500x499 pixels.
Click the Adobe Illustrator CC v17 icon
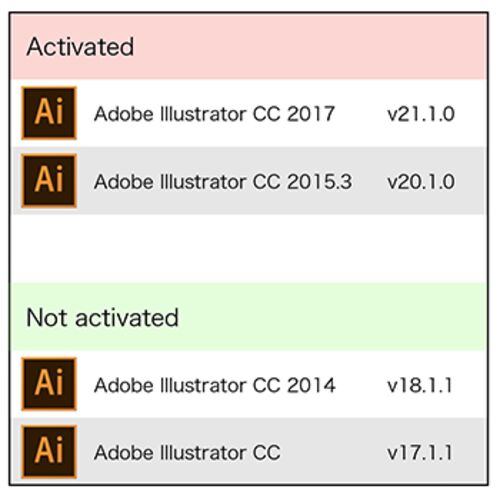(x=49, y=452)
